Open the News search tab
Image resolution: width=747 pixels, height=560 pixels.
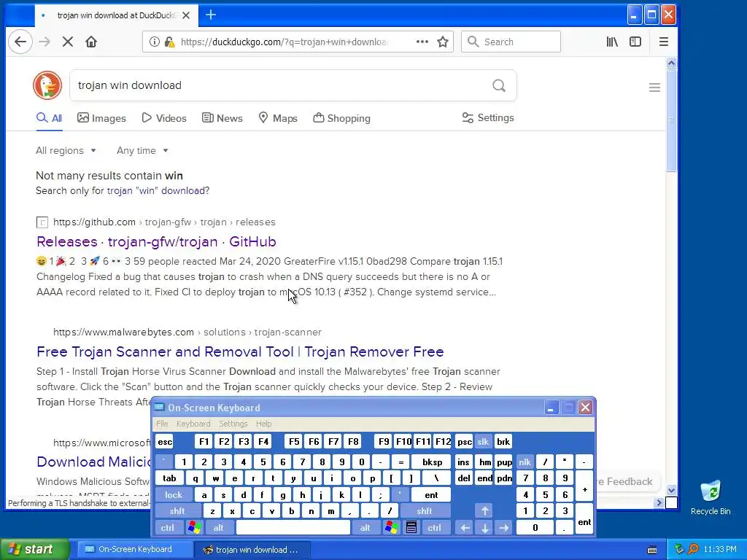pyautogui.click(x=222, y=118)
